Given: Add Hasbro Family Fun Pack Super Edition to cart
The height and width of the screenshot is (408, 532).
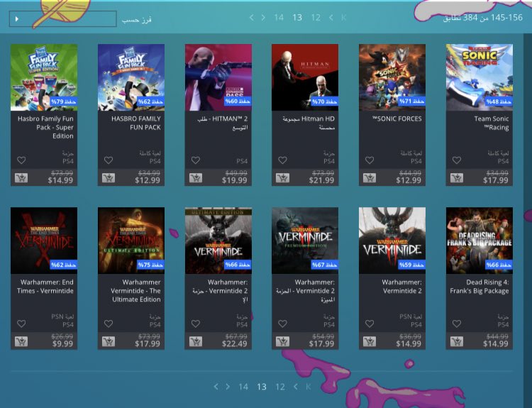Looking at the screenshot, I should [21, 177].
